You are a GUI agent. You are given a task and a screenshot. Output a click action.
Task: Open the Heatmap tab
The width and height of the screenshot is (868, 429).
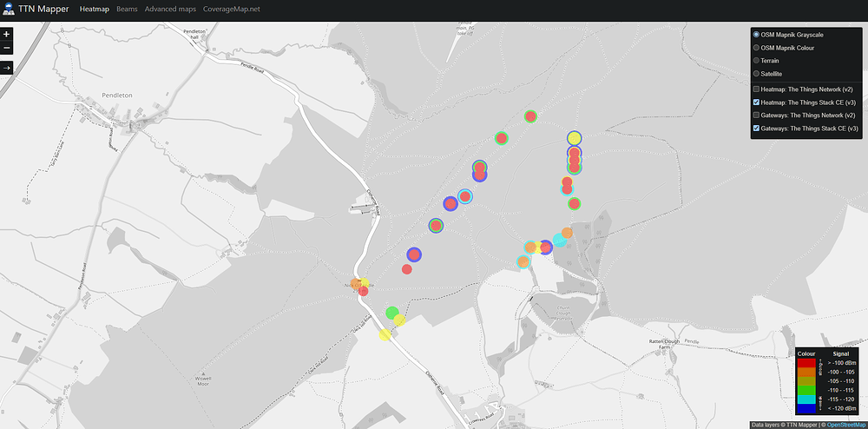click(x=94, y=10)
